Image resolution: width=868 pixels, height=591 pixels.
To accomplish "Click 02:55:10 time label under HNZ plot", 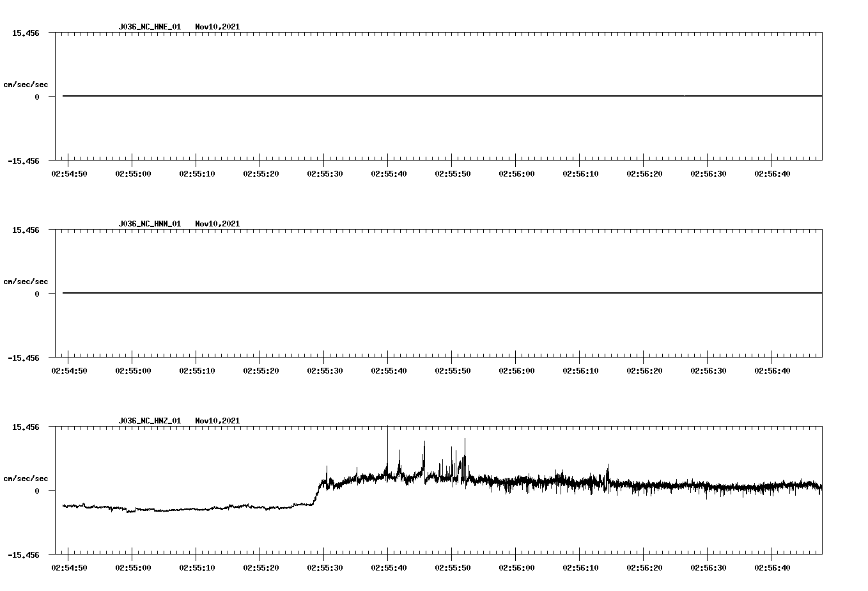I will 197,568.
